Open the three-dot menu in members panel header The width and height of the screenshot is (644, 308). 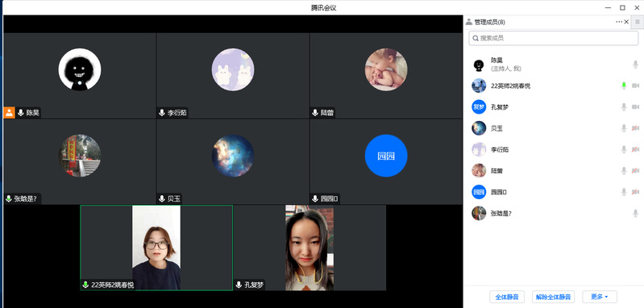coord(619,22)
